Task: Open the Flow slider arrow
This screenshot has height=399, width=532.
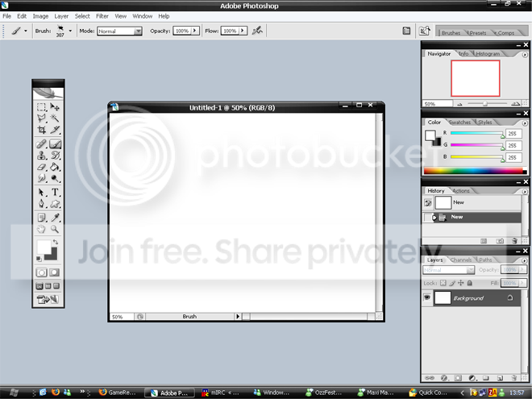Action: (x=243, y=31)
